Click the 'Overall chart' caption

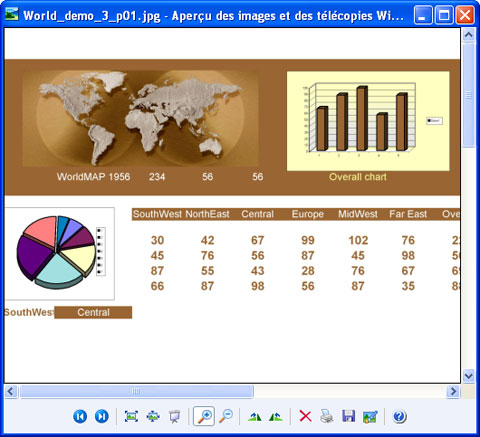pos(358,177)
